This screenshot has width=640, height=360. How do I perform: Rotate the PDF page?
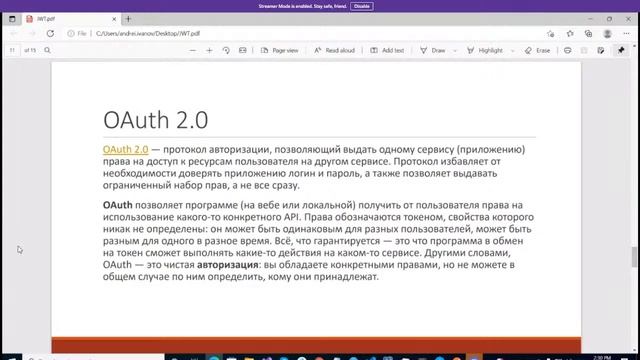click(226, 50)
